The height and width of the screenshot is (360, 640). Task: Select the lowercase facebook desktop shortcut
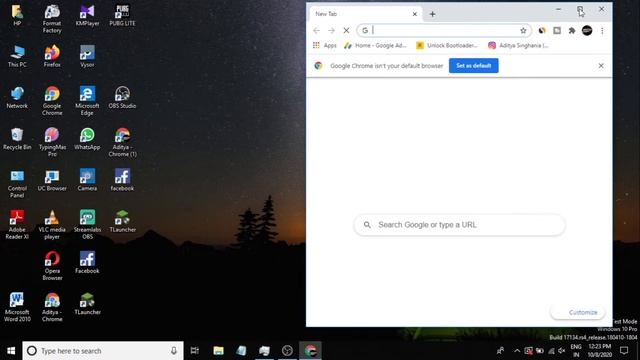[122, 181]
